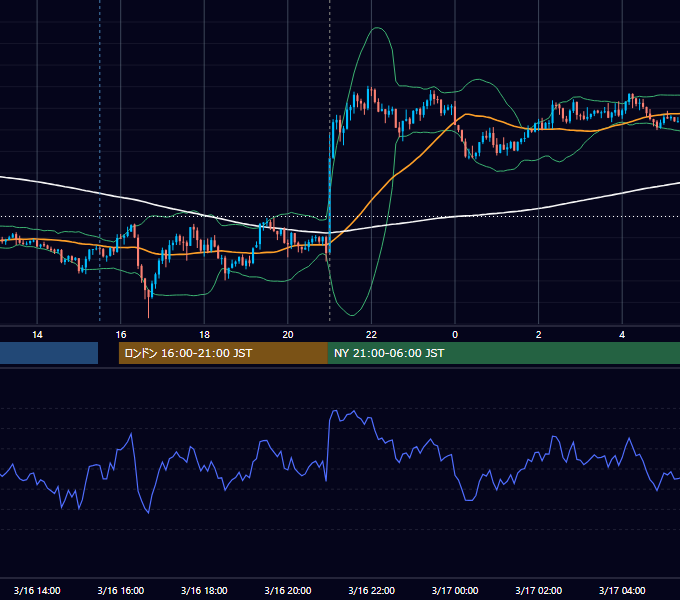
Task: Click the oscillator low near 16:40
Action: 149,513
